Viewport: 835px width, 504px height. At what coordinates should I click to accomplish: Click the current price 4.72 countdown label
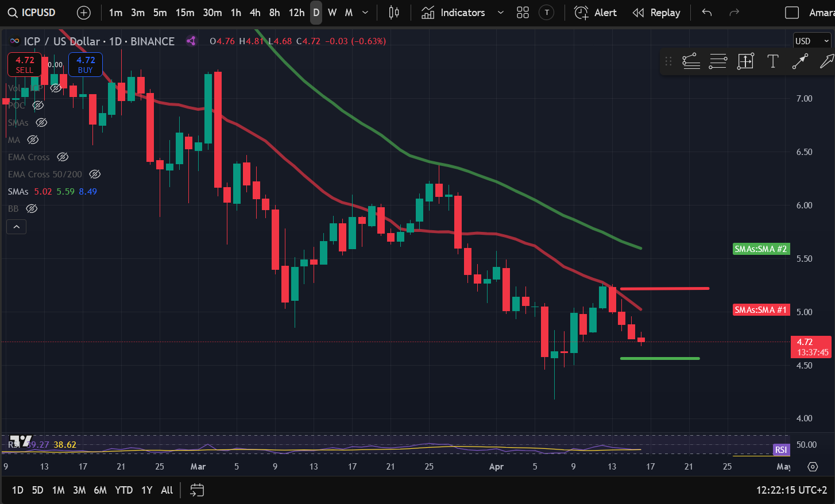point(811,347)
